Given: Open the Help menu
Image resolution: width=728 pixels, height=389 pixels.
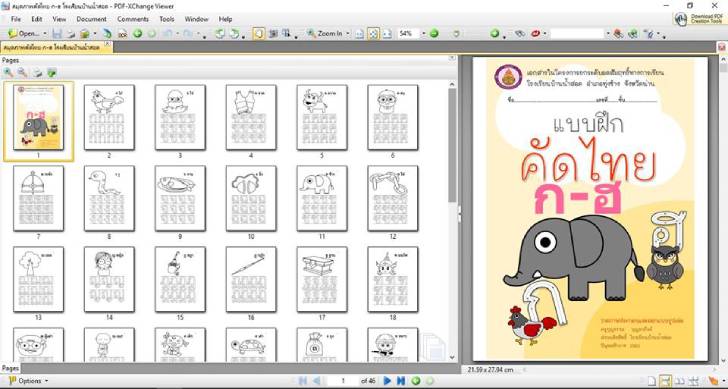Looking at the screenshot, I should pos(225,19).
